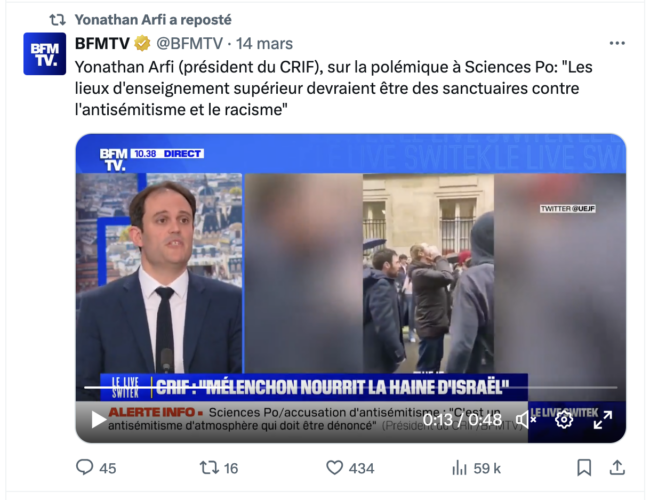Bookmark this BFMTV tweet
This screenshot has width=658, height=500.
click(584, 467)
